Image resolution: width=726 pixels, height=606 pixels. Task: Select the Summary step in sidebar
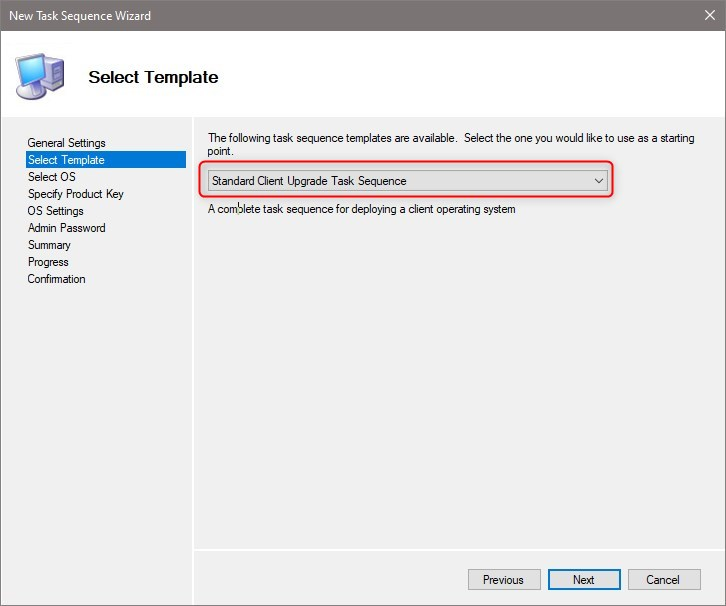coord(49,245)
